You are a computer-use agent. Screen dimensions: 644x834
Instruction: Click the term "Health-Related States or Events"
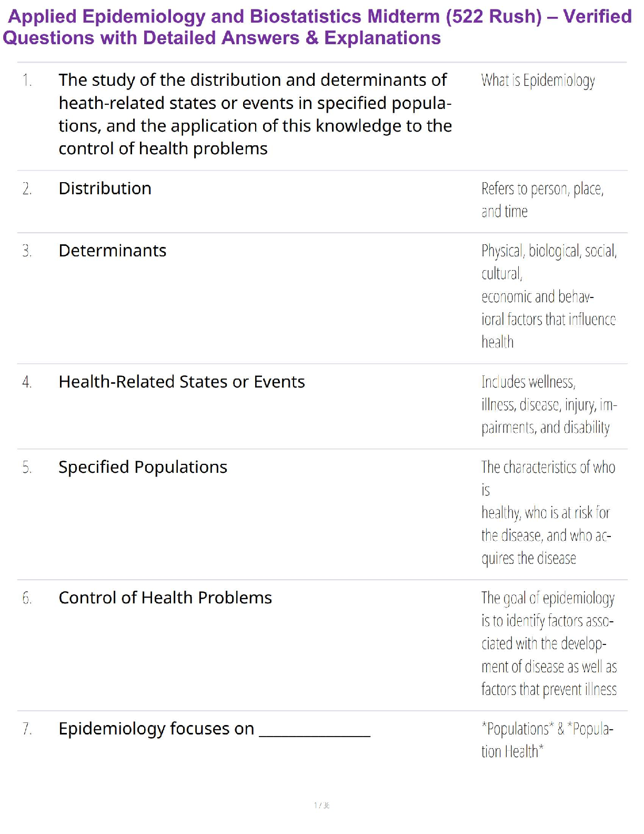[182, 382]
